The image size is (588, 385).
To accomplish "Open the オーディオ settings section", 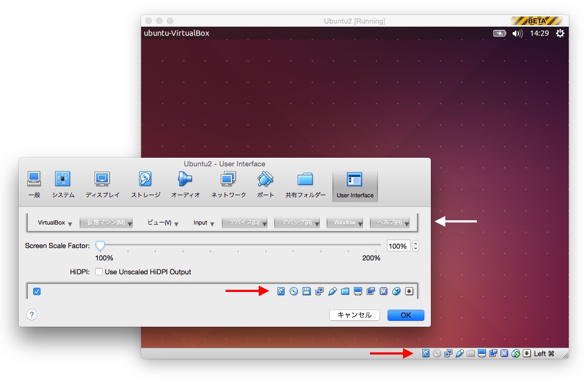I will click(x=185, y=184).
